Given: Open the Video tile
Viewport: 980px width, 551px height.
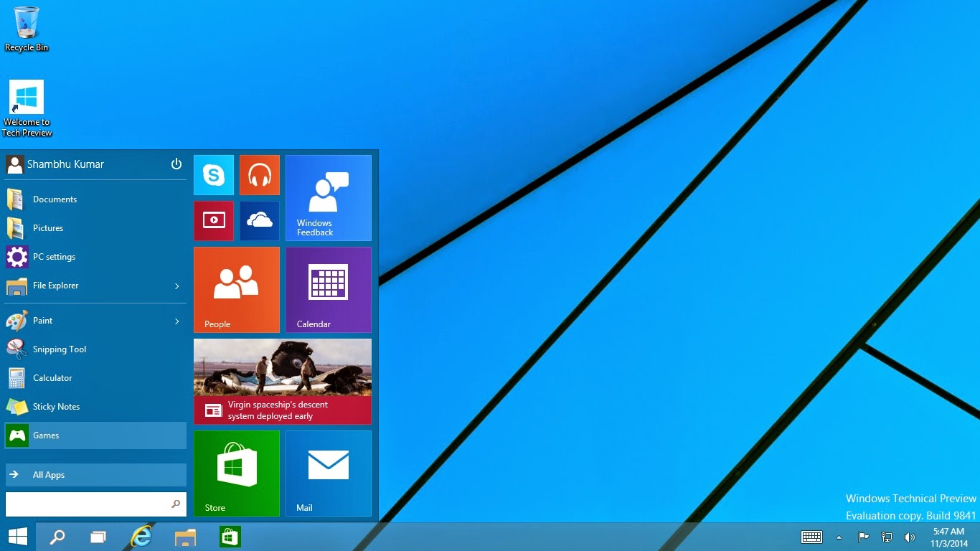Looking at the screenshot, I should tap(214, 221).
